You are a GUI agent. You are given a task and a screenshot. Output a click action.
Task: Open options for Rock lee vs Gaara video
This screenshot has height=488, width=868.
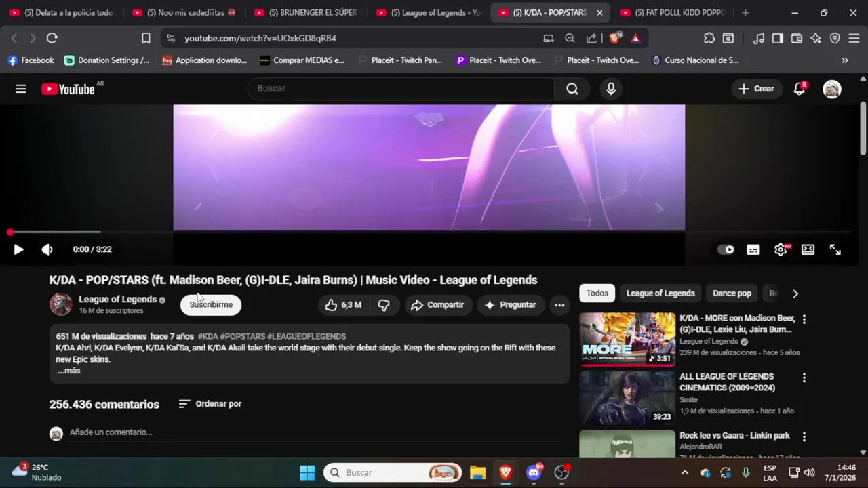coord(804,437)
